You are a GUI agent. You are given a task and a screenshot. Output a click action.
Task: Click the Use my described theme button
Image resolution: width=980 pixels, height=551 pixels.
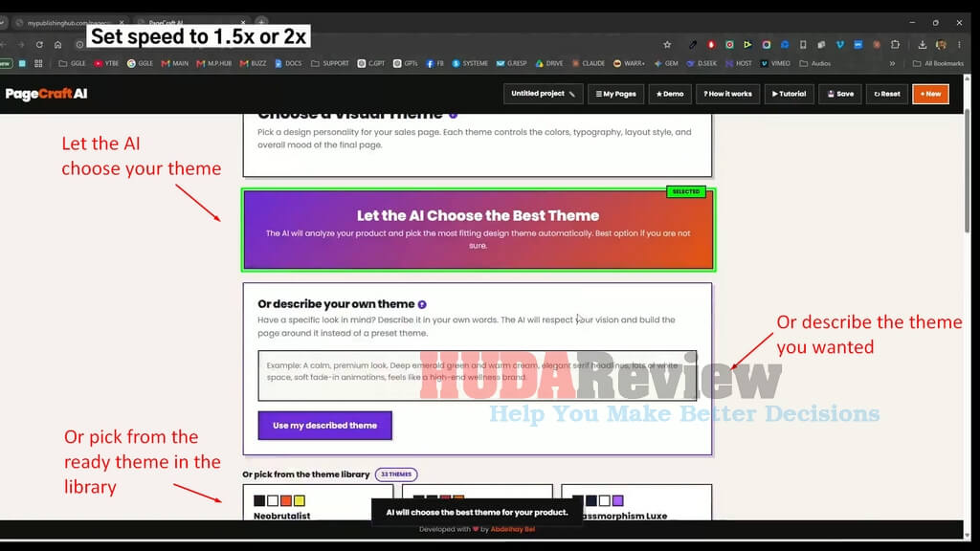(325, 426)
